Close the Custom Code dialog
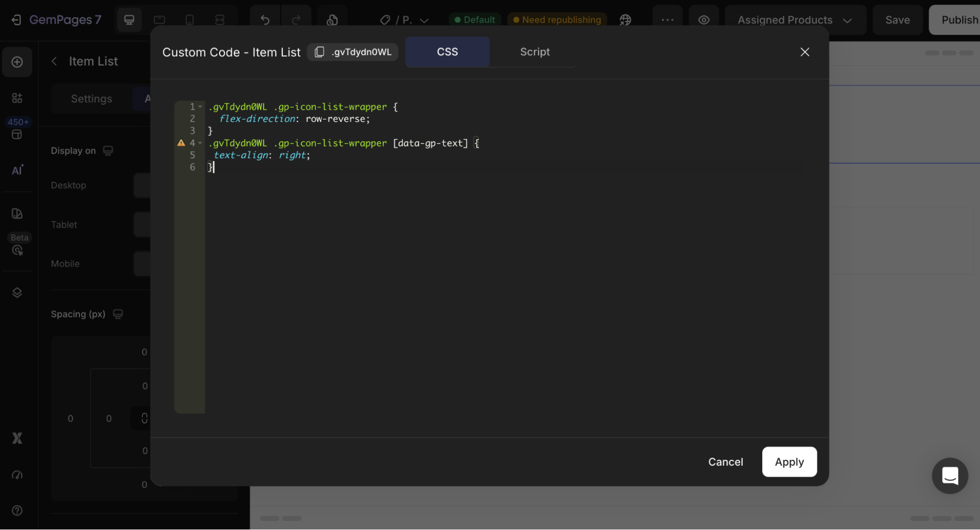The image size is (980, 530). tap(804, 52)
